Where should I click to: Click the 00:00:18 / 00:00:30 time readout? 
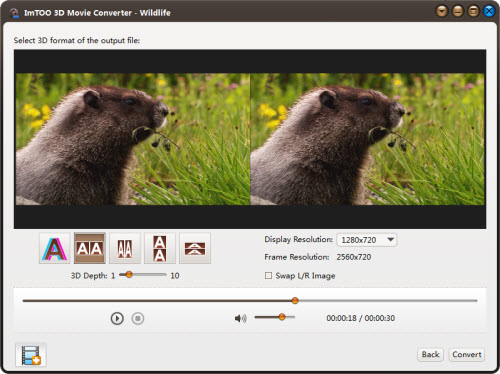(x=361, y=318)
